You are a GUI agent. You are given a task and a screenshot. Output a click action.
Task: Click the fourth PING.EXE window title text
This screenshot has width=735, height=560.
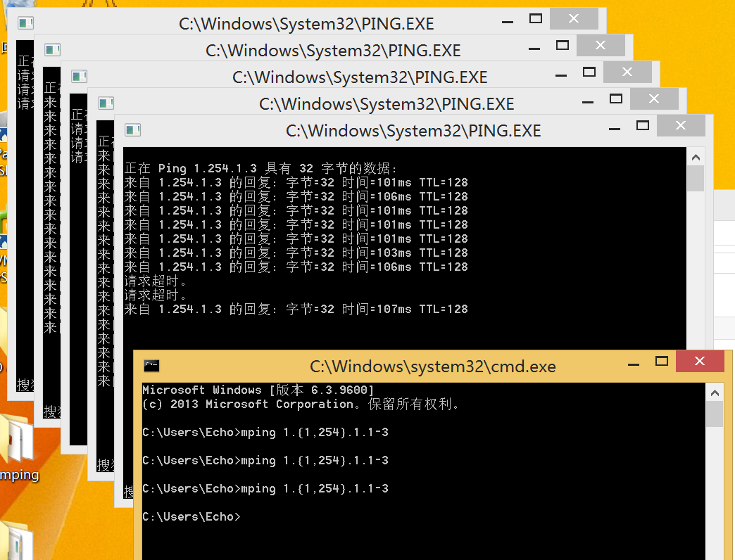(387, 104)
